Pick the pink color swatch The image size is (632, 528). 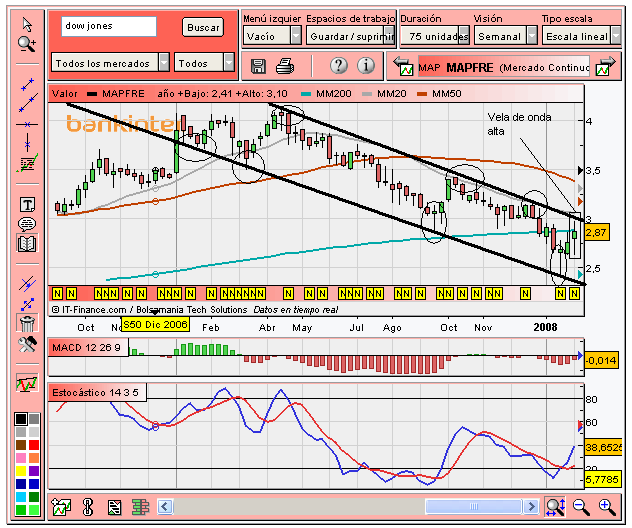[21, 458]
